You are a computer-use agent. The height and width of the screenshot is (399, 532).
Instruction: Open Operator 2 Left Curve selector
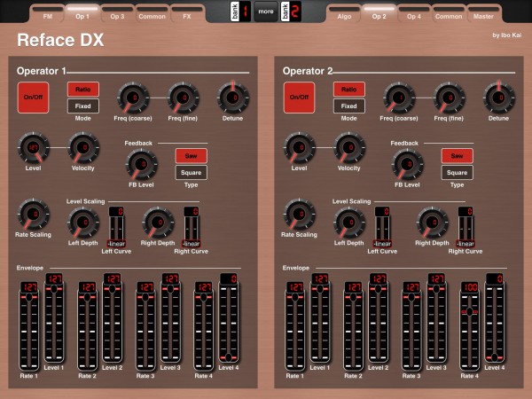click(382, 227)
